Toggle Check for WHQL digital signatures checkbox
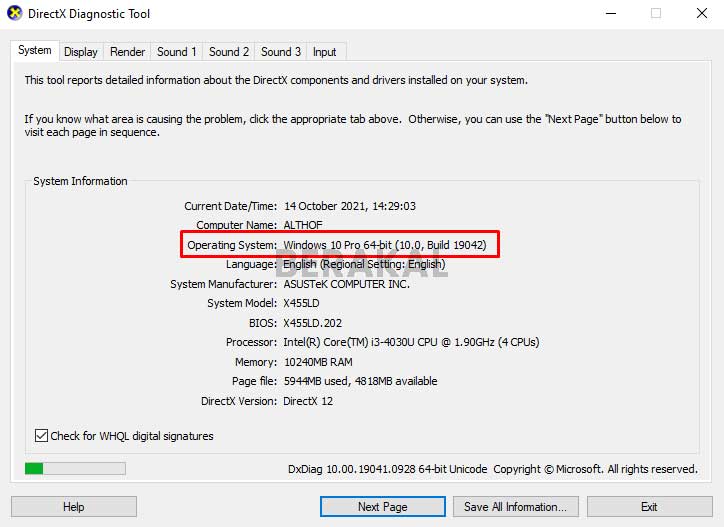This screenshot has width=724, height=527. [42, 436]
